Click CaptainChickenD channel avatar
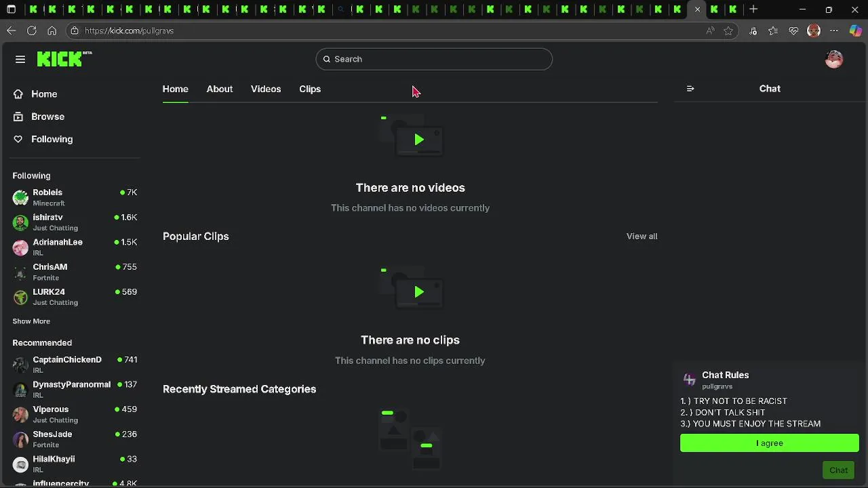Viewport: 868px width, 488px height. 20,365
